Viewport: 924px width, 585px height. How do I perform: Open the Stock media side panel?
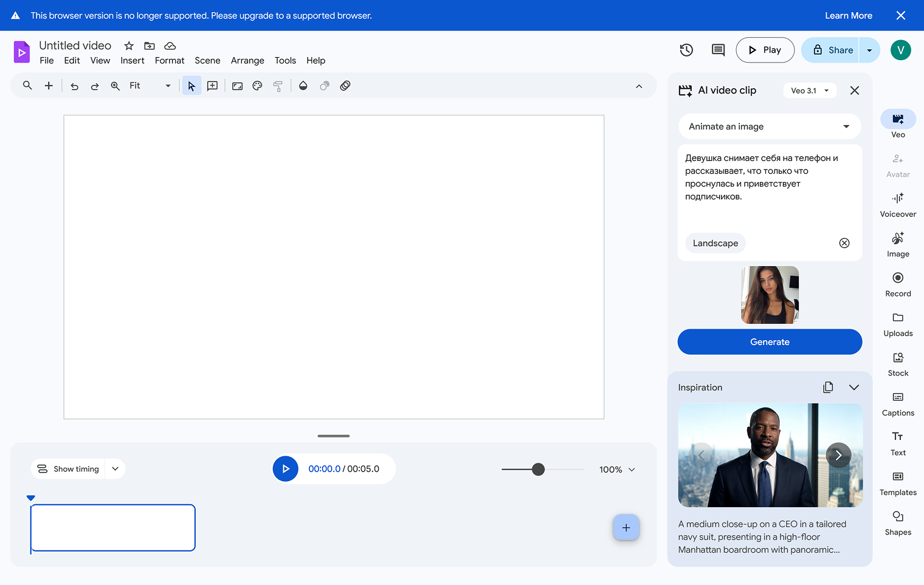pyautogui.click(x=898, y=364)
